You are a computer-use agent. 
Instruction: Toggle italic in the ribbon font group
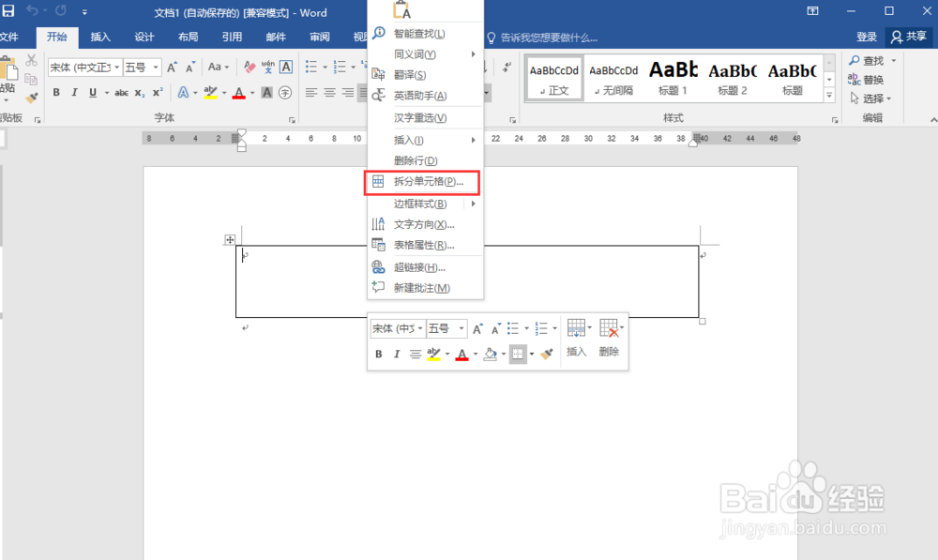pos(74,92)
